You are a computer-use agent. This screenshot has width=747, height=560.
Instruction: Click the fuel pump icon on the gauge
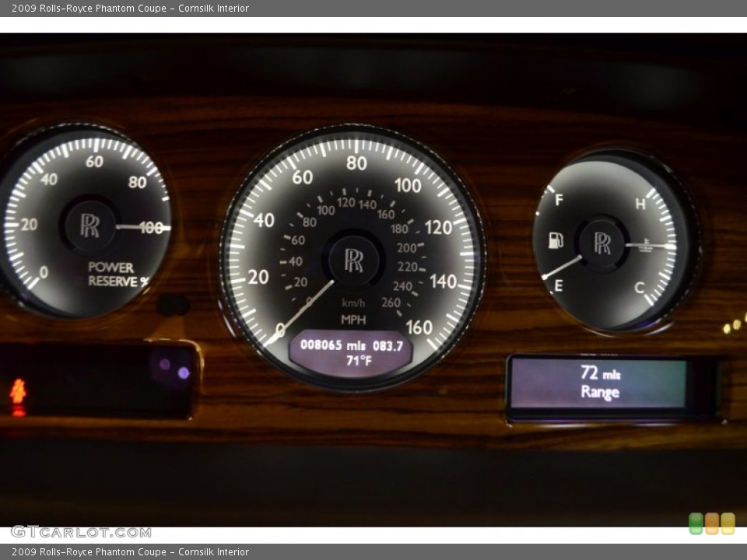(x=556, y=240)
